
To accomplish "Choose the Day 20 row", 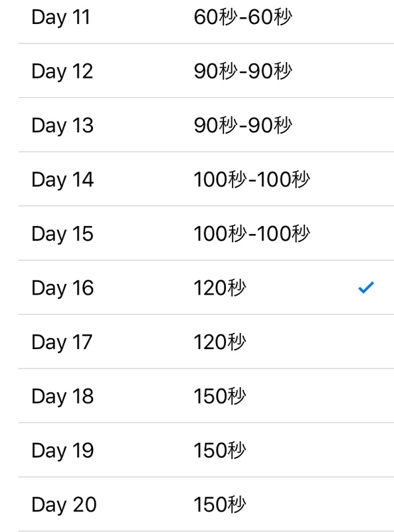I will [x=206, y=504].
